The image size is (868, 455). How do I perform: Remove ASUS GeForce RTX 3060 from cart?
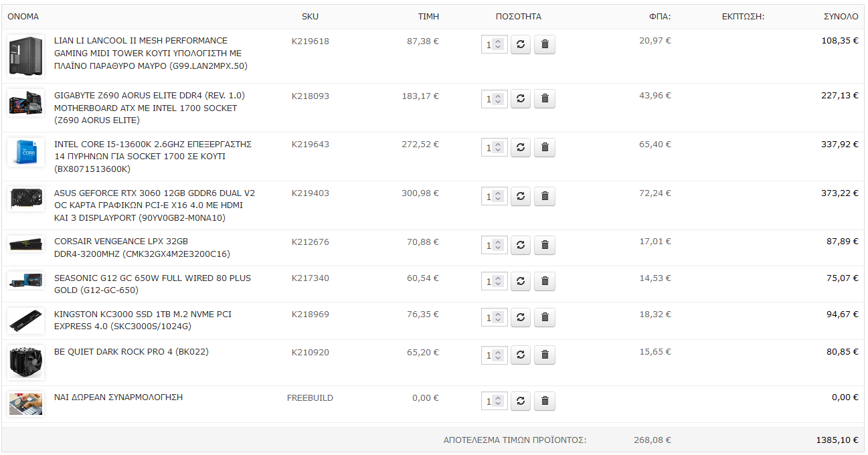coord(545,197)
